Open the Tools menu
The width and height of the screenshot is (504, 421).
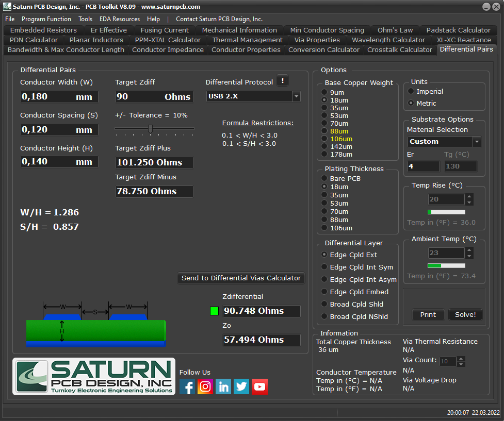click(x=85, y=19)
